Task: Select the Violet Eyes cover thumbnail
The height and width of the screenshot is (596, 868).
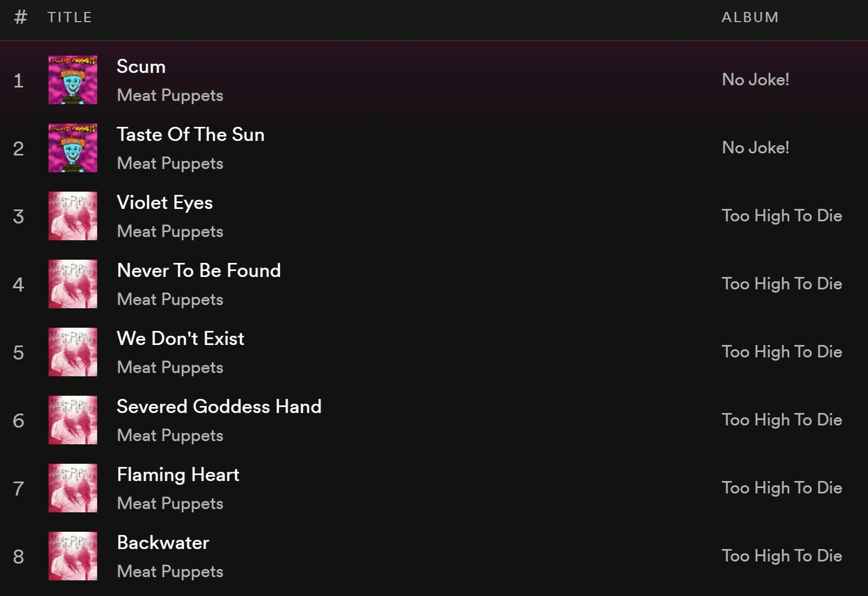Action: click(x=73, y=216)
